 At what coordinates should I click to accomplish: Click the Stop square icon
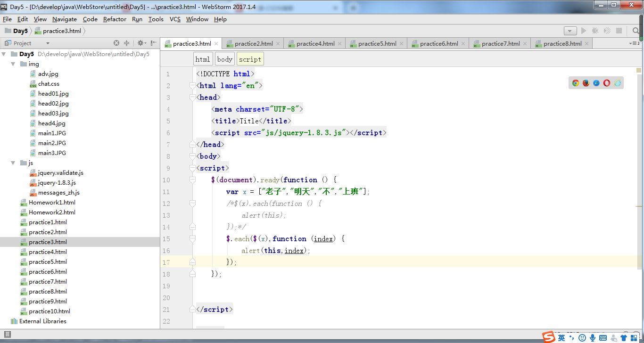point(619,31)
